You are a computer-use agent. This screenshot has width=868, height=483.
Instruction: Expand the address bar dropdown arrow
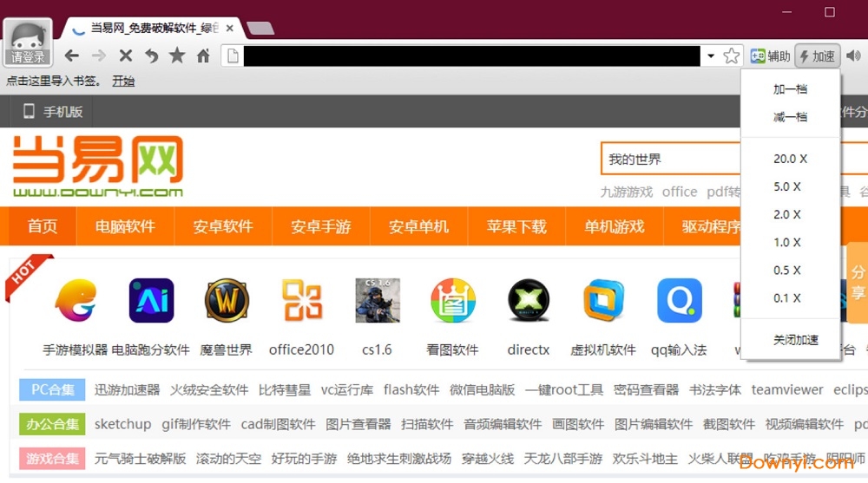711,56
